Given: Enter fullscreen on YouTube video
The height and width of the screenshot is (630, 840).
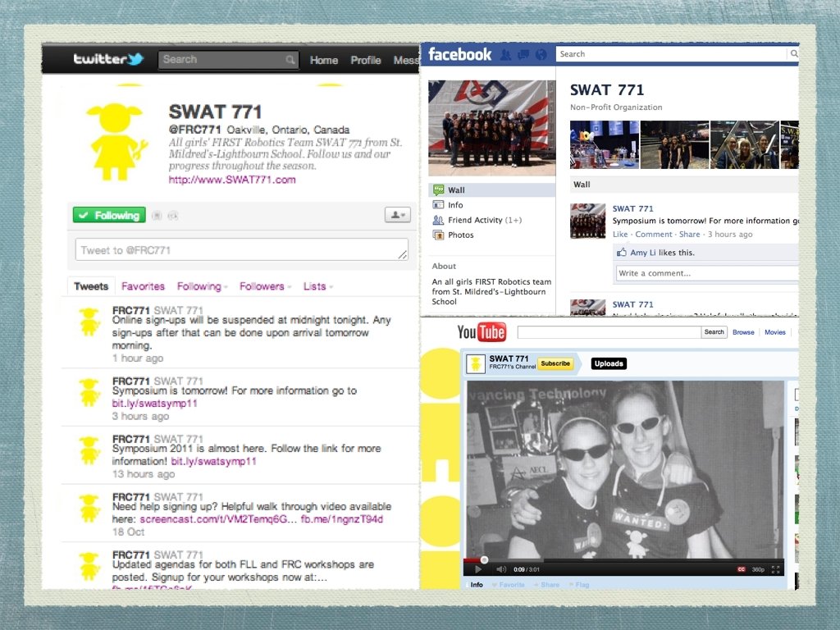Looking at the screenshot, I should (x=775, y=569).
